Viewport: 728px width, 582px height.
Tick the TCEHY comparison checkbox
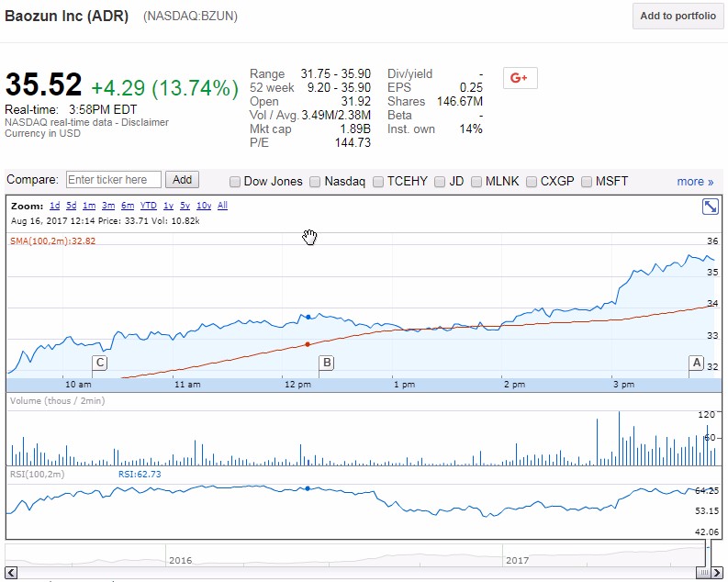(378, 182)
